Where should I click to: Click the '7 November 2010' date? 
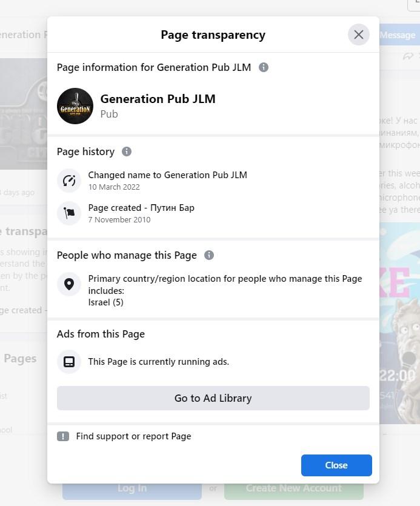119,219
